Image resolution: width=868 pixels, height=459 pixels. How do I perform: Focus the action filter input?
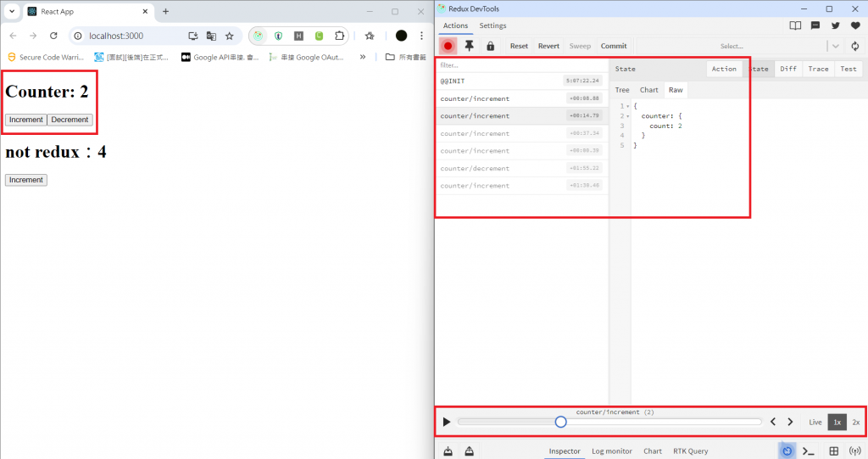pyautogui.click(x=522, y=65)
